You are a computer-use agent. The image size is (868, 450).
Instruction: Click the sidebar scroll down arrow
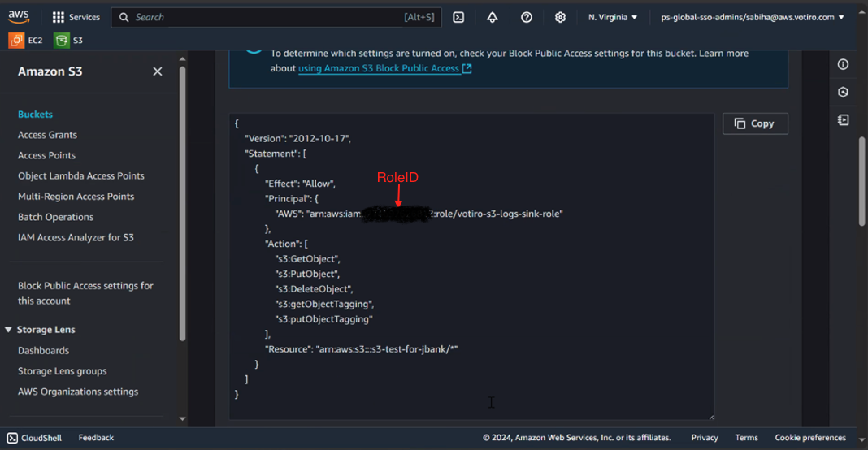pos(183,419)
